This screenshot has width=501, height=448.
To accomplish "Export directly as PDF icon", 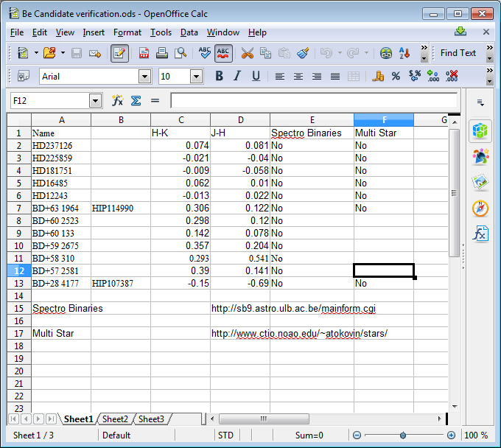I will [x=144, y=53].
